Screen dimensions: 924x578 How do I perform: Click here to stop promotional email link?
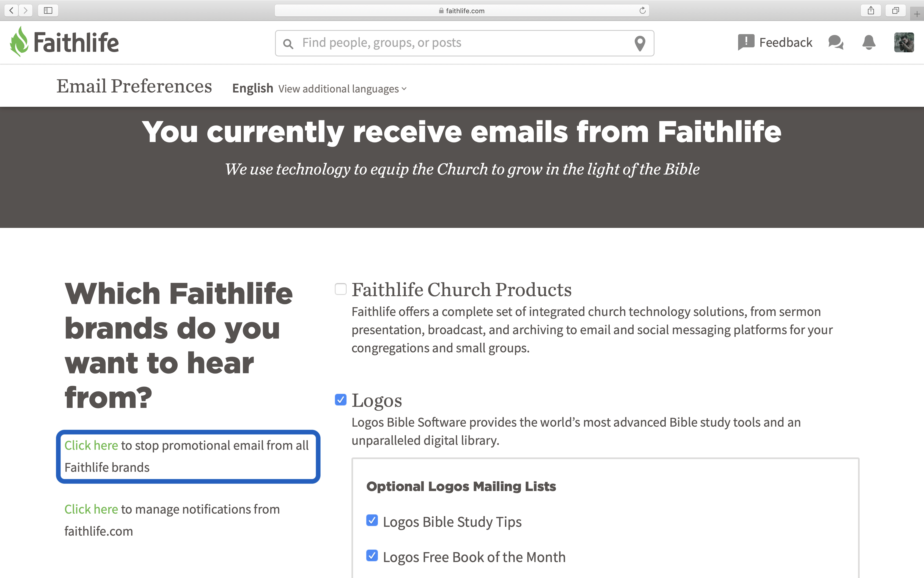point(91,445)
